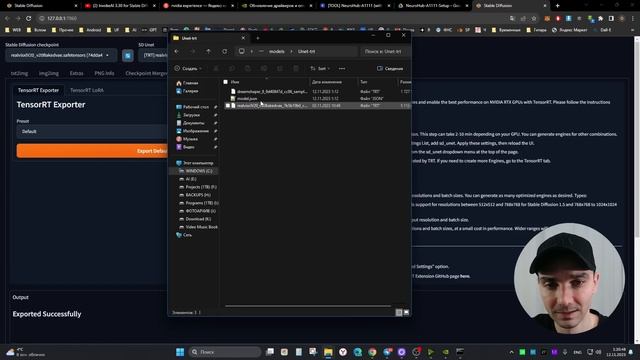
Task: Click models segment in address bar
Action: point(276,51)
